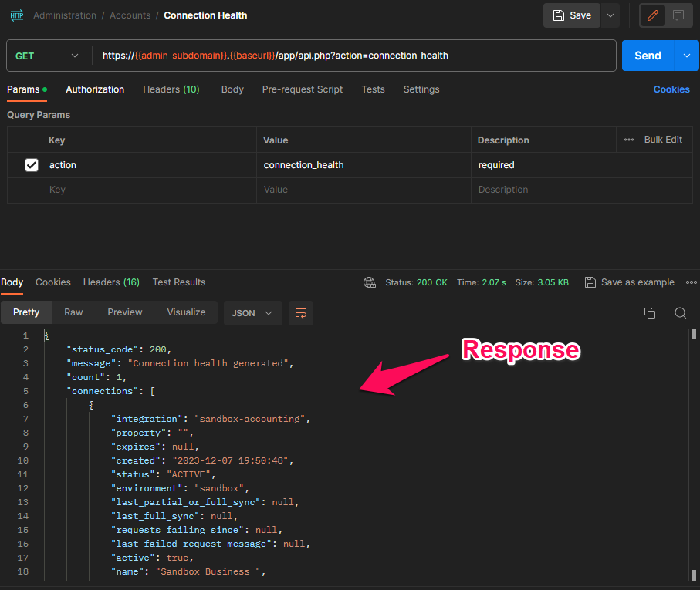Click the "status_code" line in the response
The height and width of the screenshot is (590, 700).
click(x=119, y=349)
